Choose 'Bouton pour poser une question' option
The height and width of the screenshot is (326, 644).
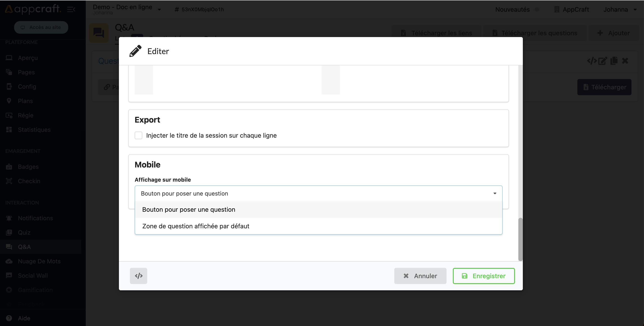tap(189, 209)
